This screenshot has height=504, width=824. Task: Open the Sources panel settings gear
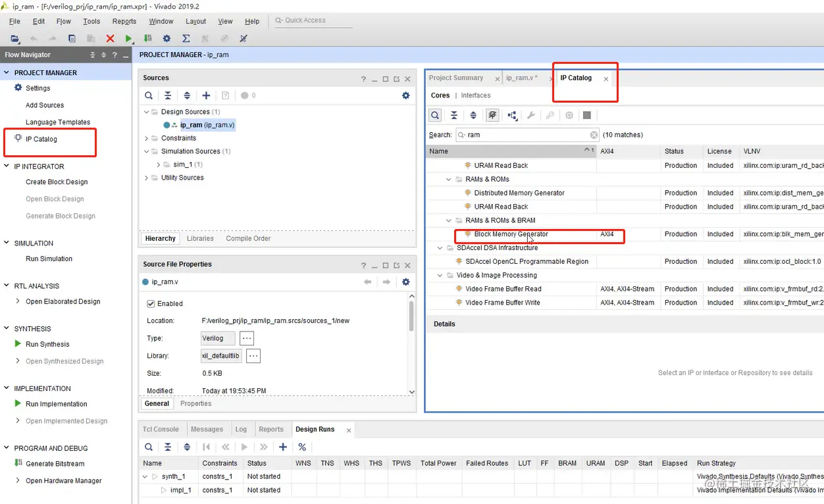click(x=405, y=95)
